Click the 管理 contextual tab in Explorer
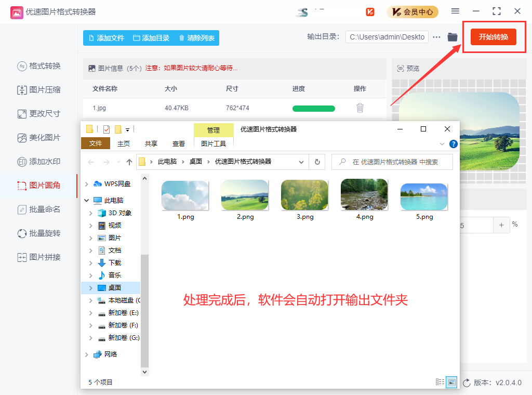 coord(214,130)
